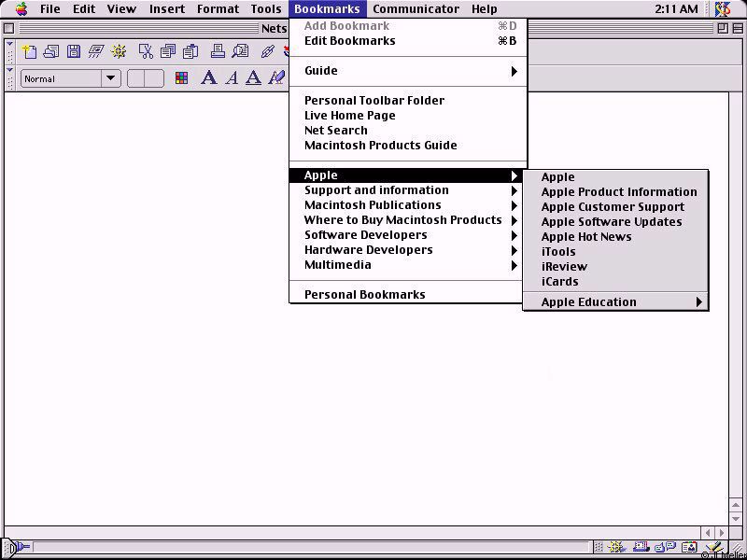Viewport: 747px width, 560px height.
Task: Click the Print icon in toolbar
Action: 217,51
